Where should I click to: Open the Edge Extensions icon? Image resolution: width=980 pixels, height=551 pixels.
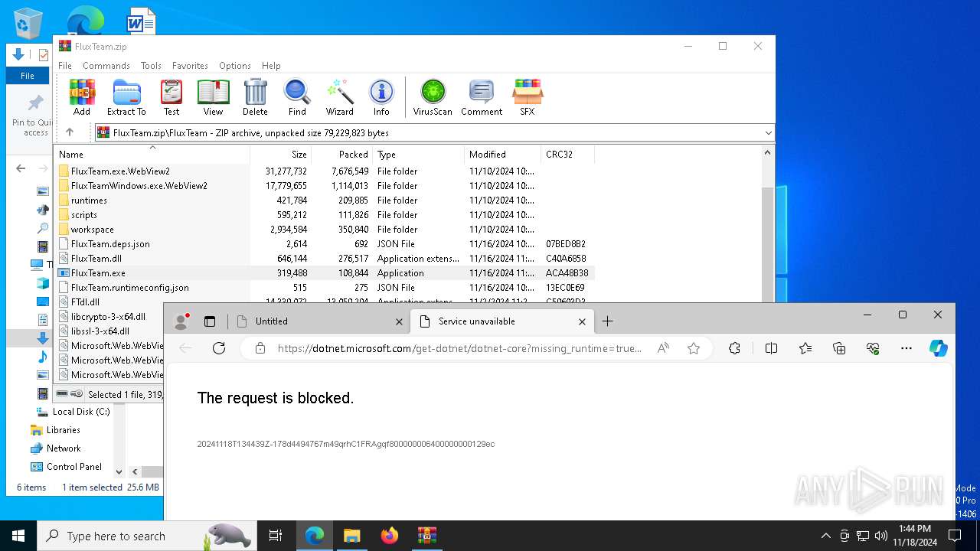point(735,348)
